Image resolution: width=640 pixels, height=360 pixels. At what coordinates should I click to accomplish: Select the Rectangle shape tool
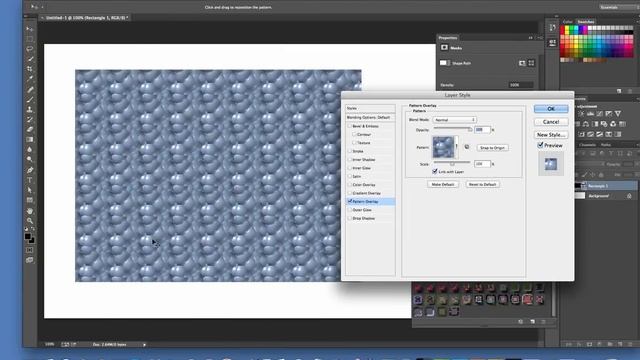[29, 200]
